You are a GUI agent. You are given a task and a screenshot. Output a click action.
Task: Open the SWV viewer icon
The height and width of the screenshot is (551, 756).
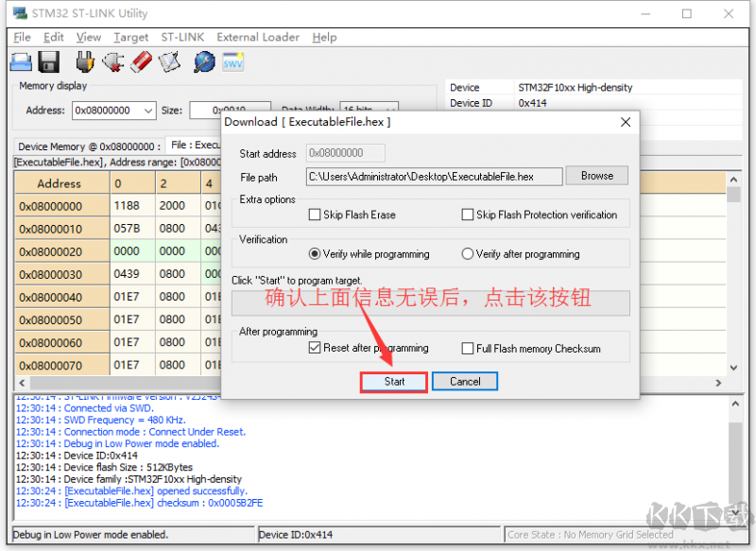[232, 62]
